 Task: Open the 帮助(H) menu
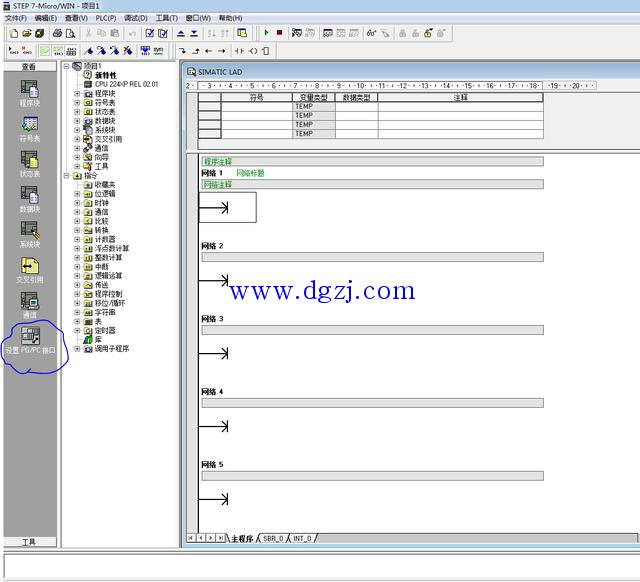point(230,18)
